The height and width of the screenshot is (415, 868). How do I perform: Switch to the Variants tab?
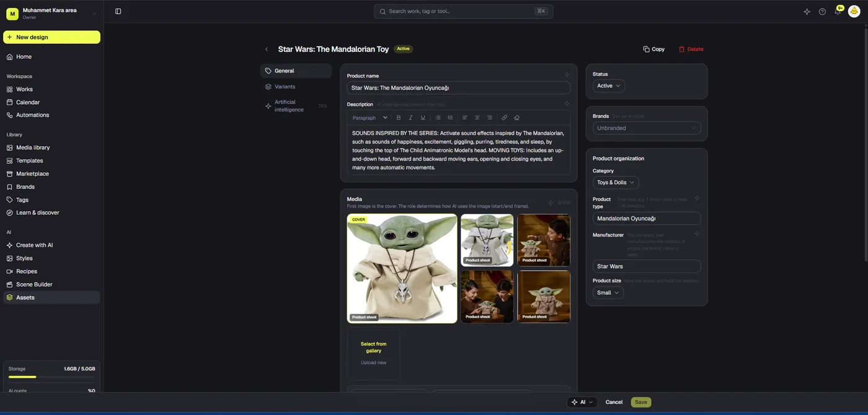(296, 87)
